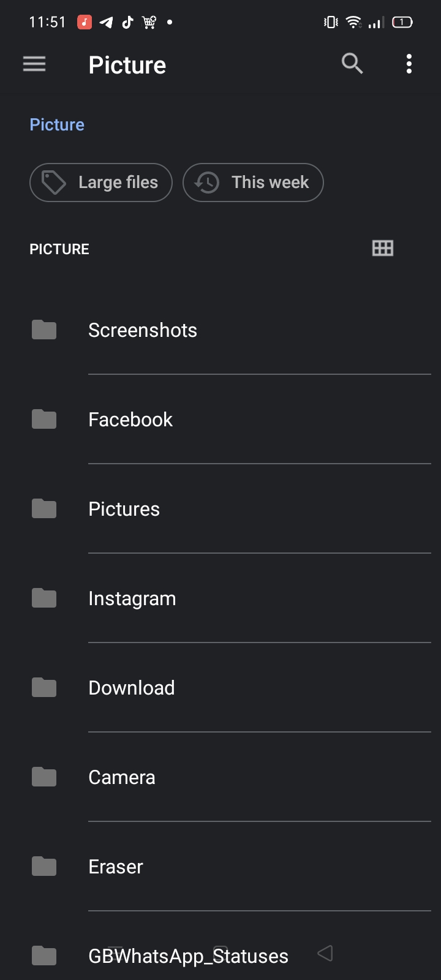The height and width of the screenshot is (980, 441).
Task: Tap the Picture breadcrumb link
Action: 57,125
